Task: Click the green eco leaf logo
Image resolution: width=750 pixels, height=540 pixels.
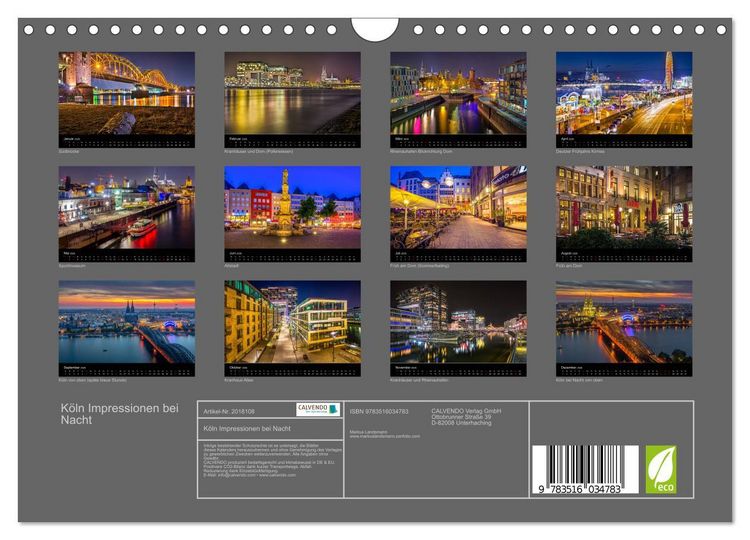Action: (661, 469)
